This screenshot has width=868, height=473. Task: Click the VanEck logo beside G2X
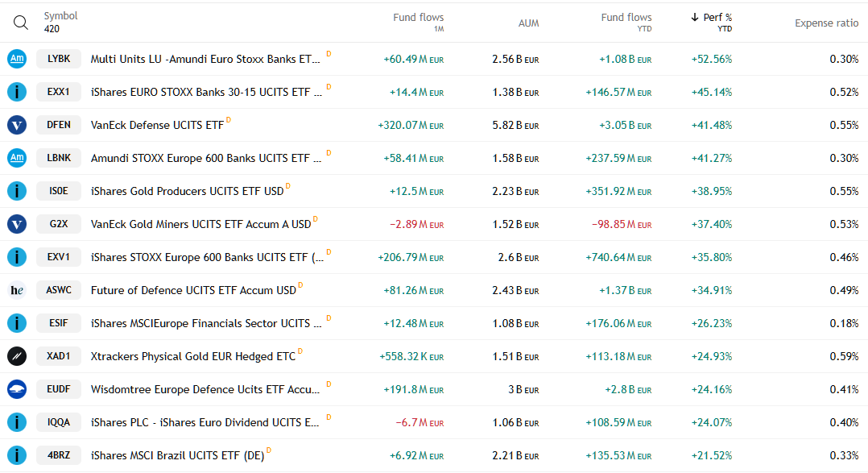click(17, 224)
